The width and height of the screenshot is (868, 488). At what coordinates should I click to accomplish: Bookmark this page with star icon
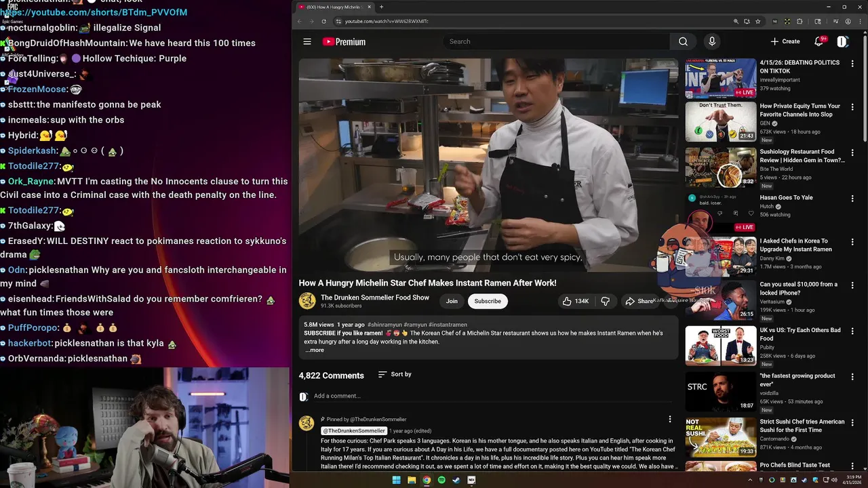[x=757, y=21]
